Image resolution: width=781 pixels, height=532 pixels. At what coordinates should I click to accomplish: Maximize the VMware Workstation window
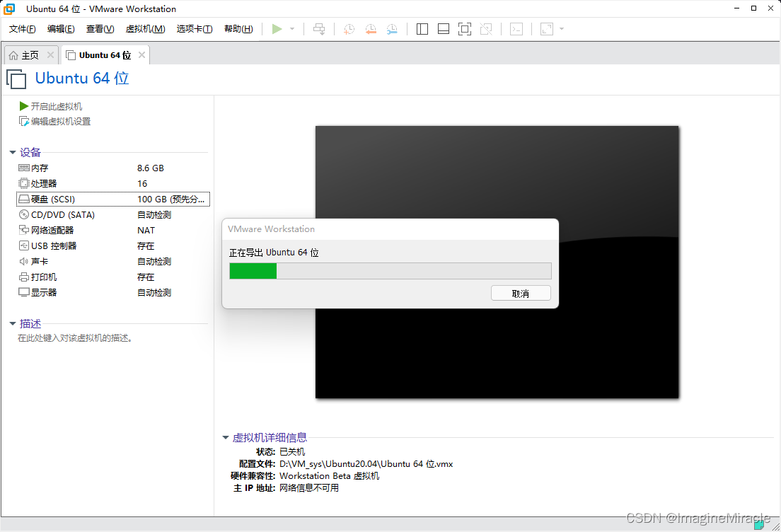[x=753, y=8]
